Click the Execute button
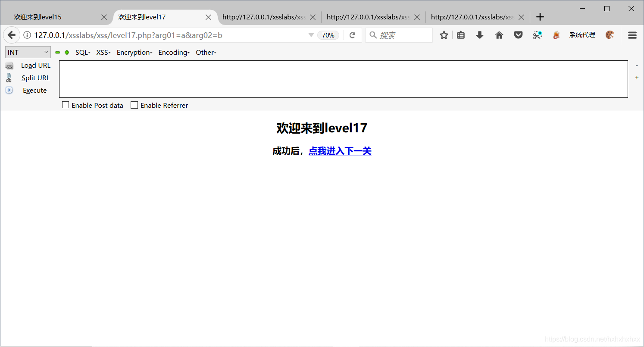Viewport: 644px width, 347px height. click(35, 91)
